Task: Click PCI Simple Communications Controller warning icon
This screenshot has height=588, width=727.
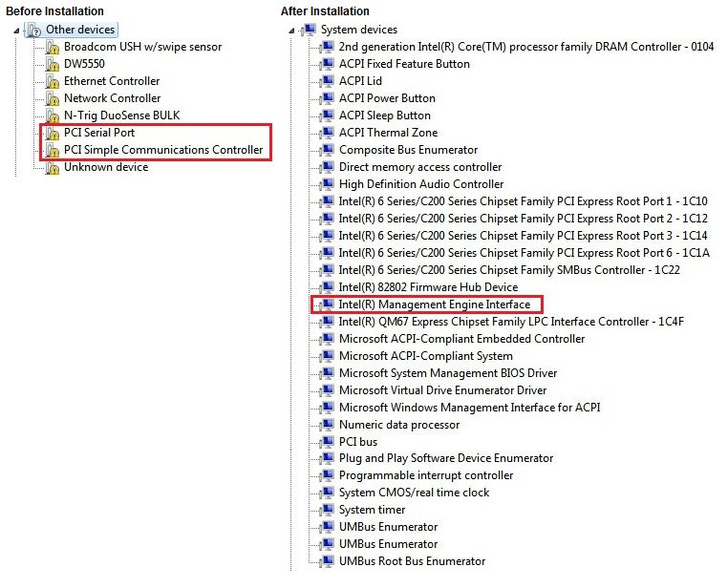Action: (x=52, y=150)
